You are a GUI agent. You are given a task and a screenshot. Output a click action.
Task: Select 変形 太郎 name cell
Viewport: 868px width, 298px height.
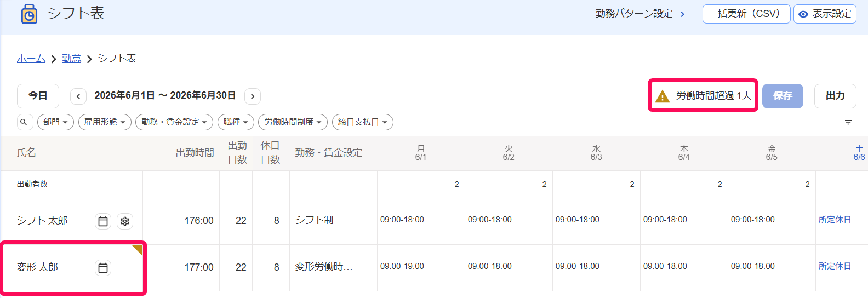[x=72, y=268]
